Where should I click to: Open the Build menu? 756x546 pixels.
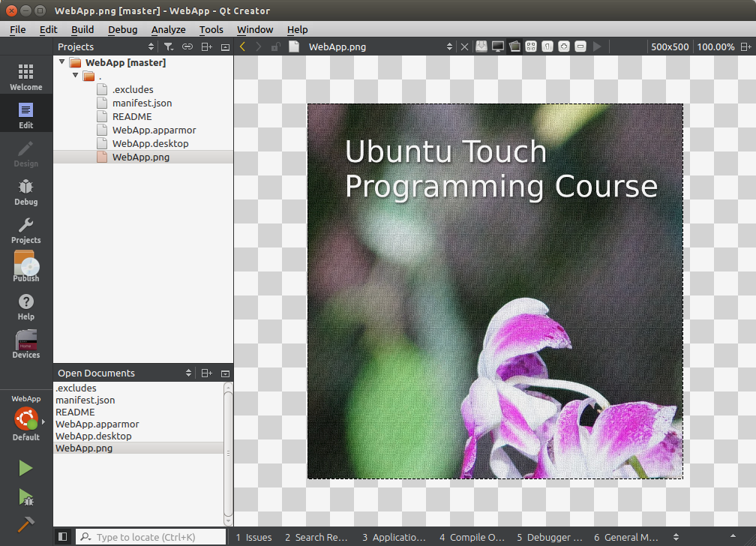[82, 29]
